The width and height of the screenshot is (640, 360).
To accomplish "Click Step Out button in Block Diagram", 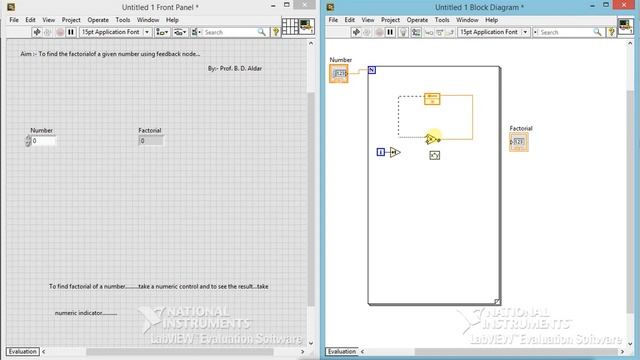I will 450,32.
